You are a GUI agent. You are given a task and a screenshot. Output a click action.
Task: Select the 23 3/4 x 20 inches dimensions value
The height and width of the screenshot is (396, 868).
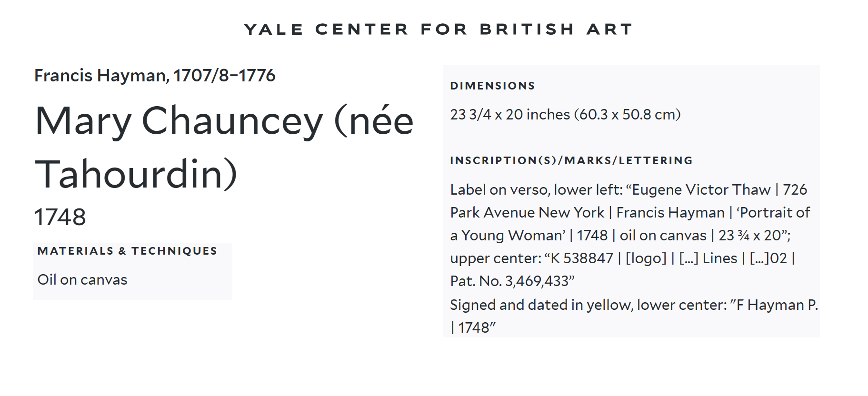565,114
